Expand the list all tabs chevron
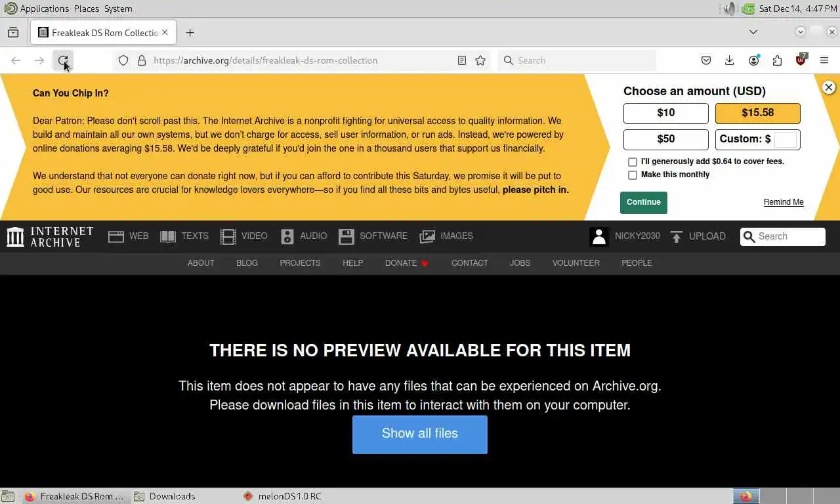This screenshot has height=504, width=840. point(753,32)
